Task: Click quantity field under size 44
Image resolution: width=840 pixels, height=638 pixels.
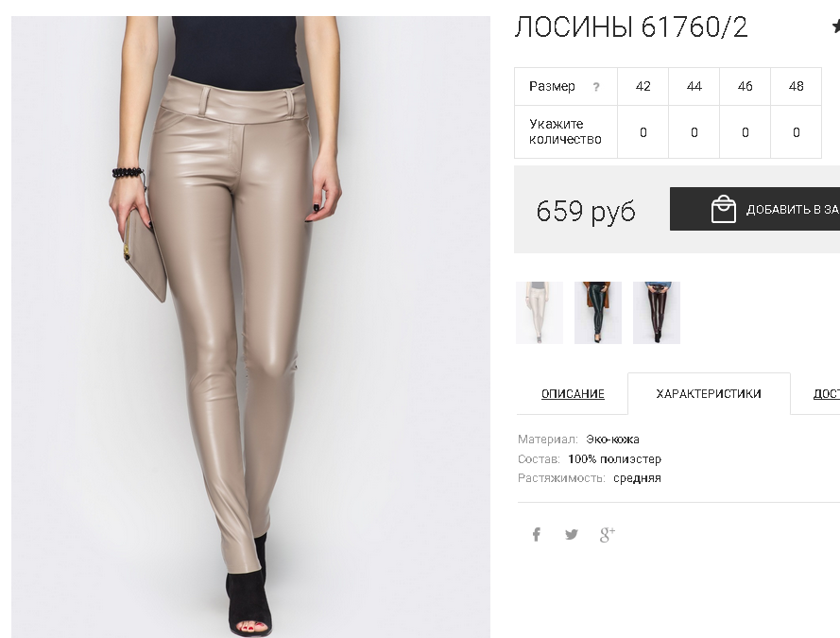Action: tap(694, 132)
